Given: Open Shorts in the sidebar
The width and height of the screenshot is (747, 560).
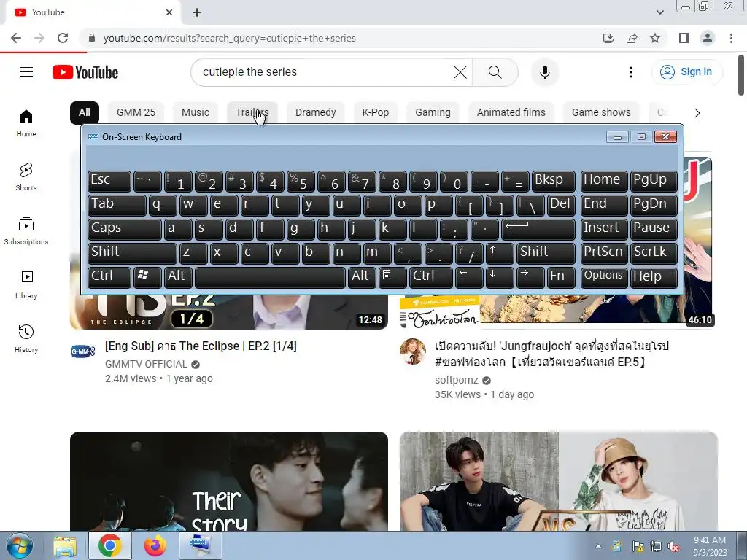Looking at the screenshot, I should (26, 176).
